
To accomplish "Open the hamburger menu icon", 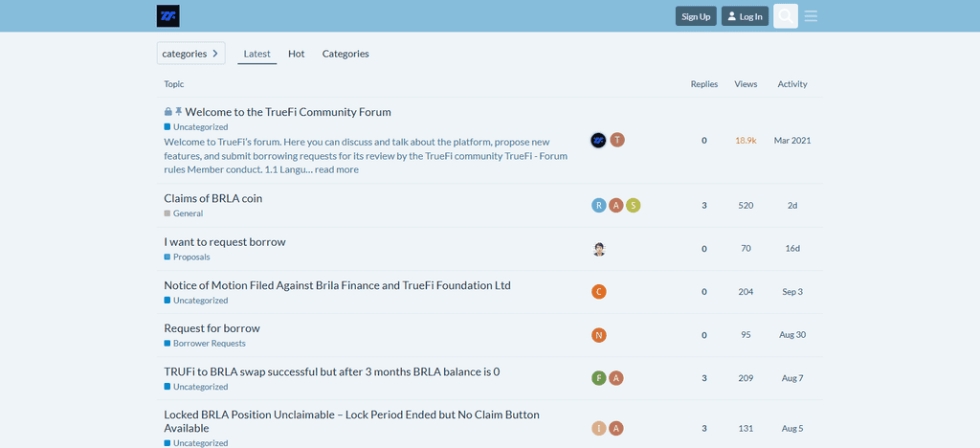I will coord(811,16).
